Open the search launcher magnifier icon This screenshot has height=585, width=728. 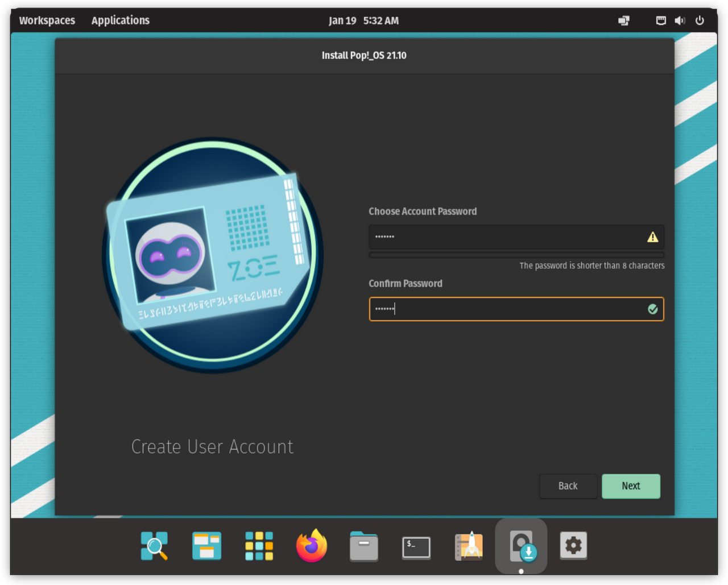pyautogui.click(x=154, y=546)
